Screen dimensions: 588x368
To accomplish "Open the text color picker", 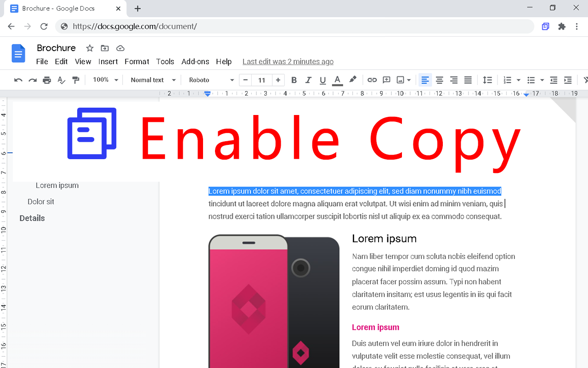I will (x=337, y=80).
